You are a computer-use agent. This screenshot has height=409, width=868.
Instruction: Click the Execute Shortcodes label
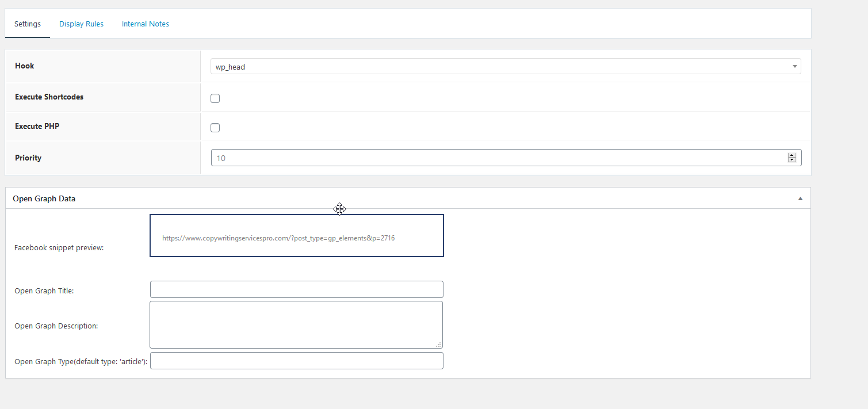49,97
